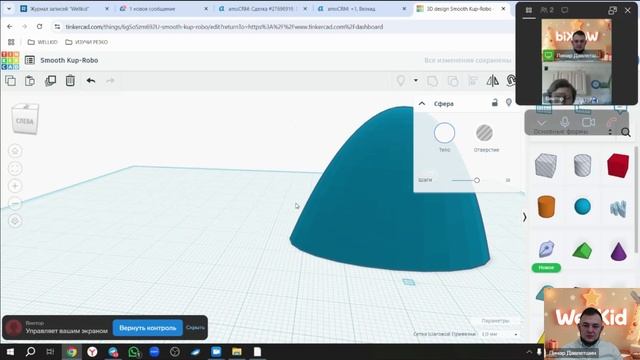Collapse shapes panel with side arrow
640x360 pixels.
524,217
